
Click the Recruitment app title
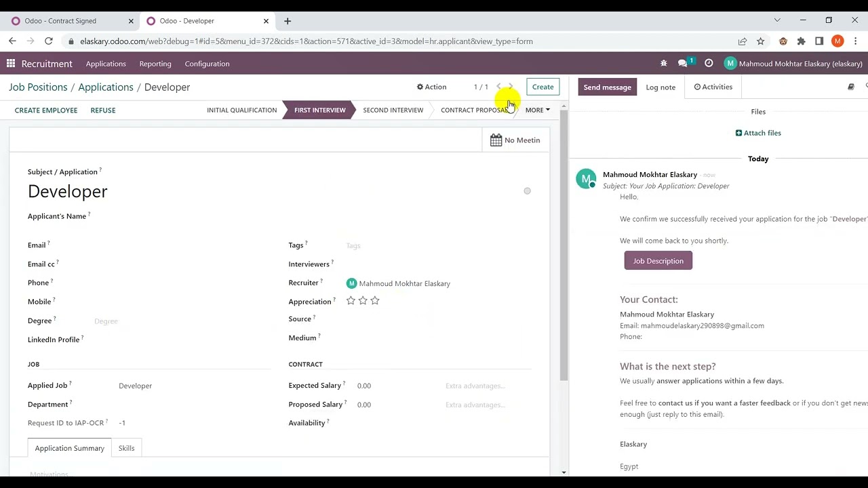pyautogui.click(x=47, y=64)
